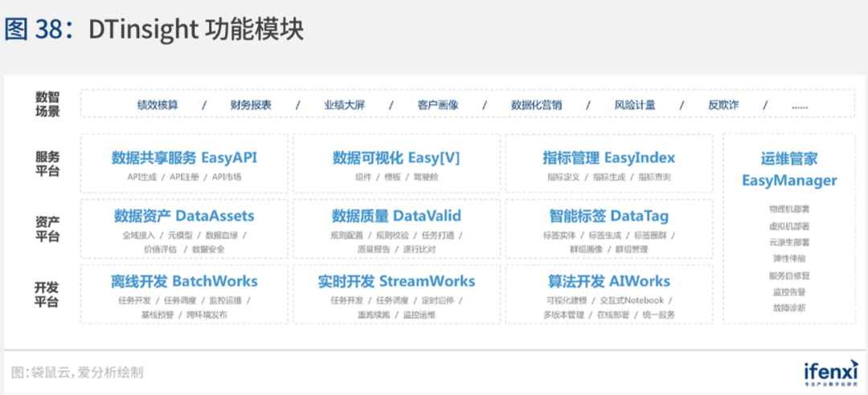
Task: Select the '数智场景' row label
Action: click(47, 104)
